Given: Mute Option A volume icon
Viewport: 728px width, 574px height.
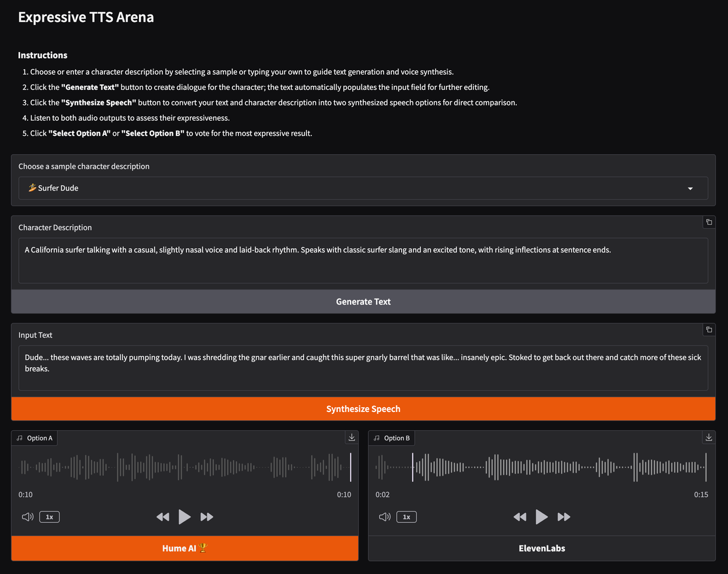Looking at the screenshot, I should click(x=27, y=517).
